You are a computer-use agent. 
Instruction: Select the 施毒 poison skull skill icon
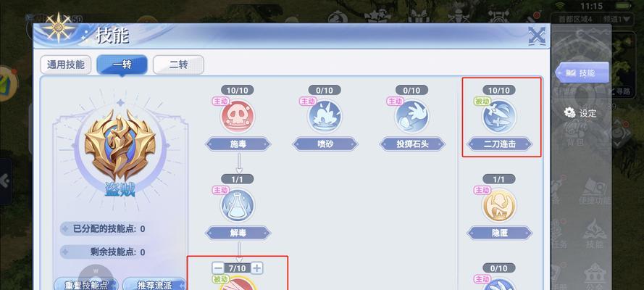pos(238,116)
